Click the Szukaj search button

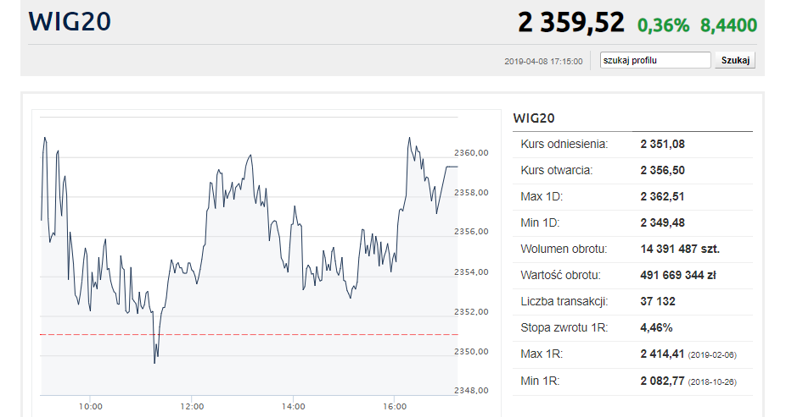point(735,60)
